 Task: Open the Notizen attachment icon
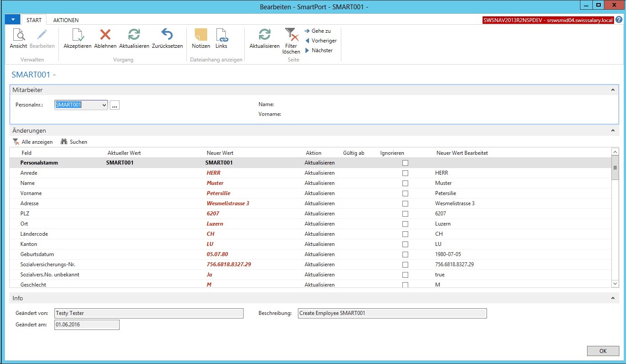[201, 35]
